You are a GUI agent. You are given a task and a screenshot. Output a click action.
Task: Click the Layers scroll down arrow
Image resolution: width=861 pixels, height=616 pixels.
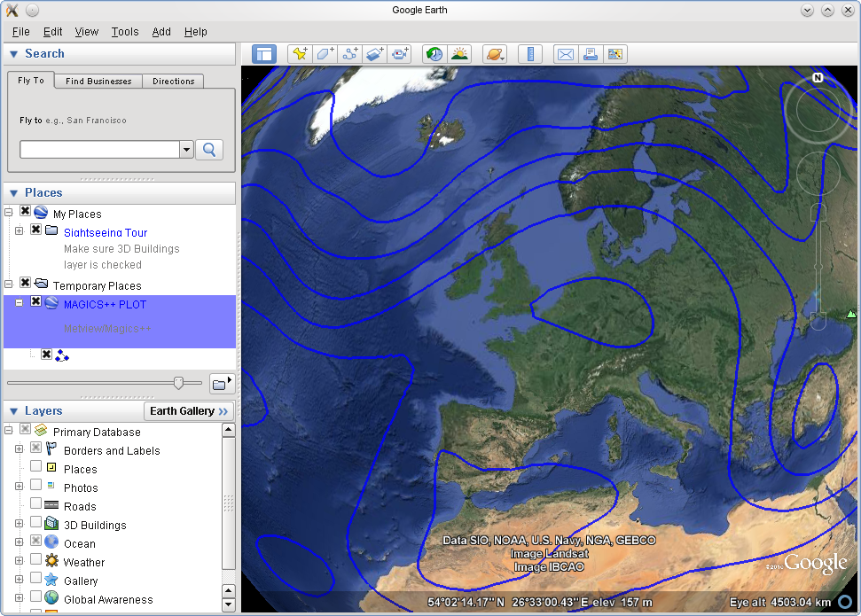pos(229,605)
